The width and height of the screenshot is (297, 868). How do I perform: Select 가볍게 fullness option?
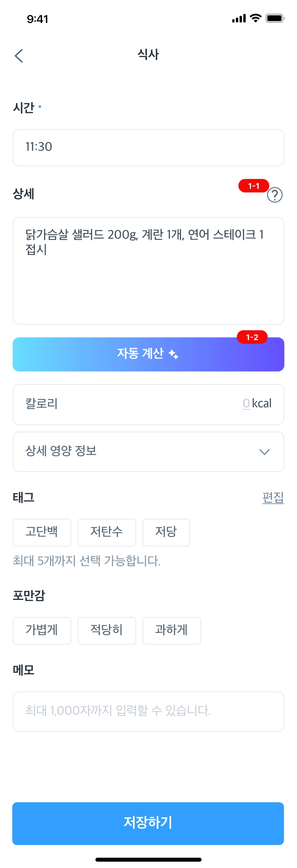point(42,630)
